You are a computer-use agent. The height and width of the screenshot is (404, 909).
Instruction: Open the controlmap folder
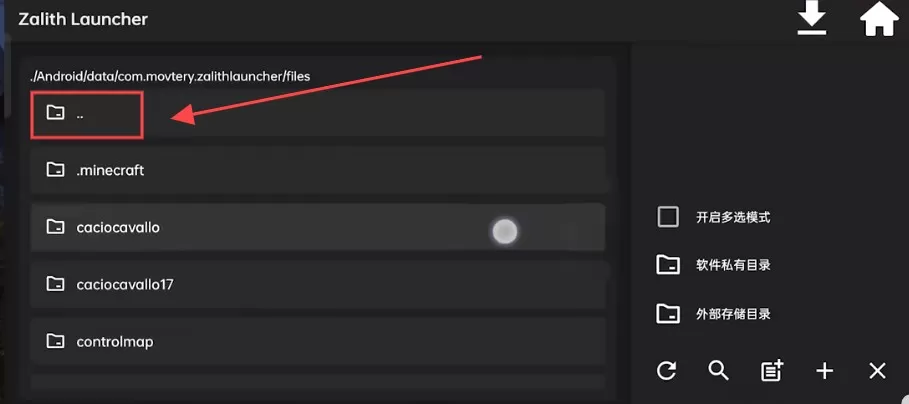pyautogui.click(x=318, y=341)
